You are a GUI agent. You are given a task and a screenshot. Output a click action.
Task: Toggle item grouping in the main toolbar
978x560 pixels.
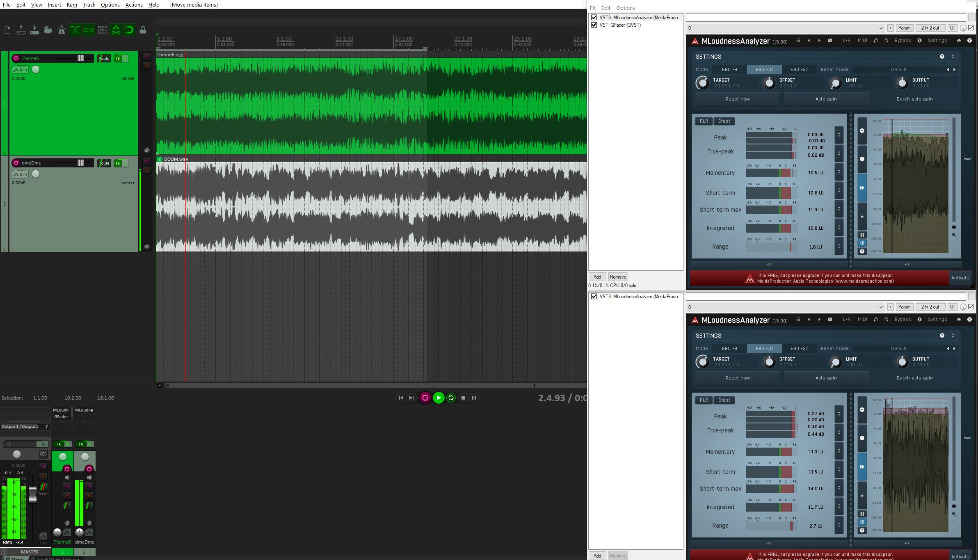click(89, 30)
